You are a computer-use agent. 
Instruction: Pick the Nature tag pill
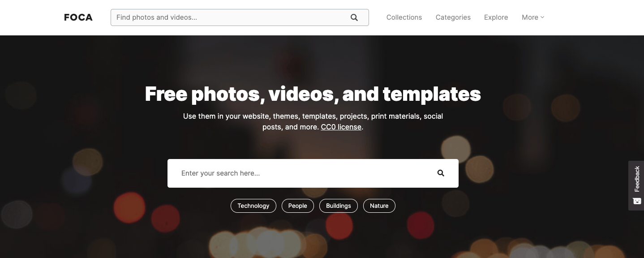click(x=379, y=206)
